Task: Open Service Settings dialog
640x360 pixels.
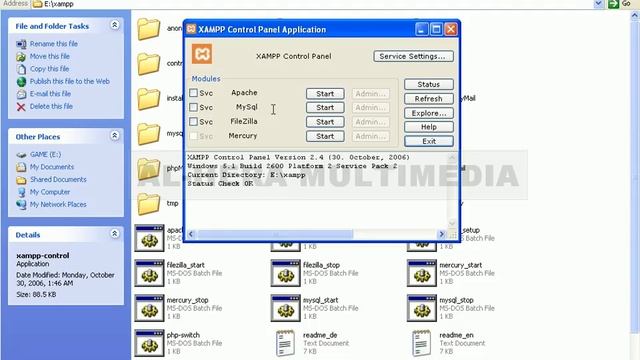Action: tap(413, 56)
